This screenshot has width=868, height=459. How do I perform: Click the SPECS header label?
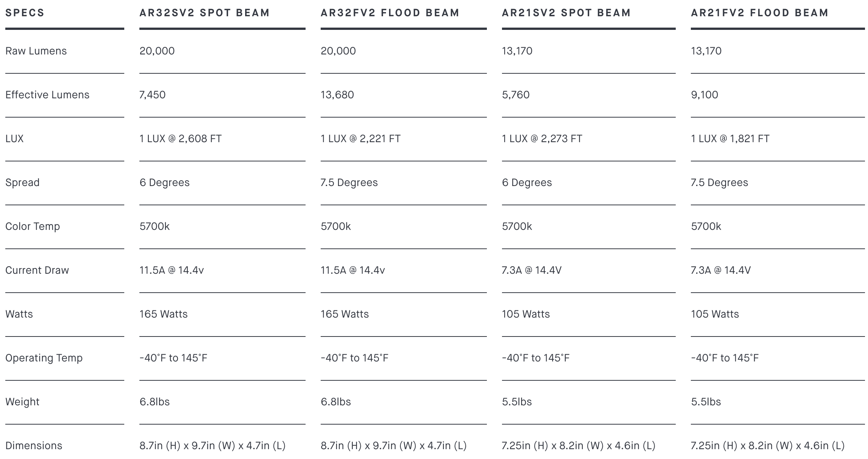click(25, 13)
